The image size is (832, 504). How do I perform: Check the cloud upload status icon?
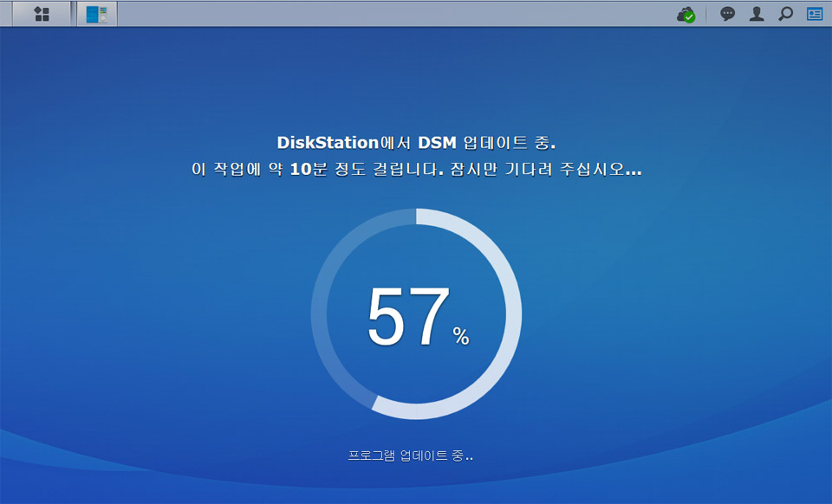(x=686, y=15)
